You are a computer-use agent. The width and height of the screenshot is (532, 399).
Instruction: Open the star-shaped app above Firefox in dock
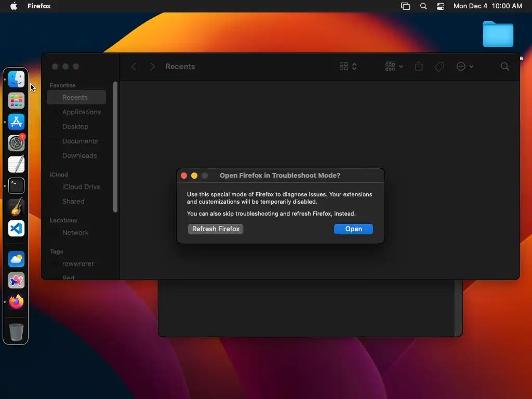(x=16, y=281)
